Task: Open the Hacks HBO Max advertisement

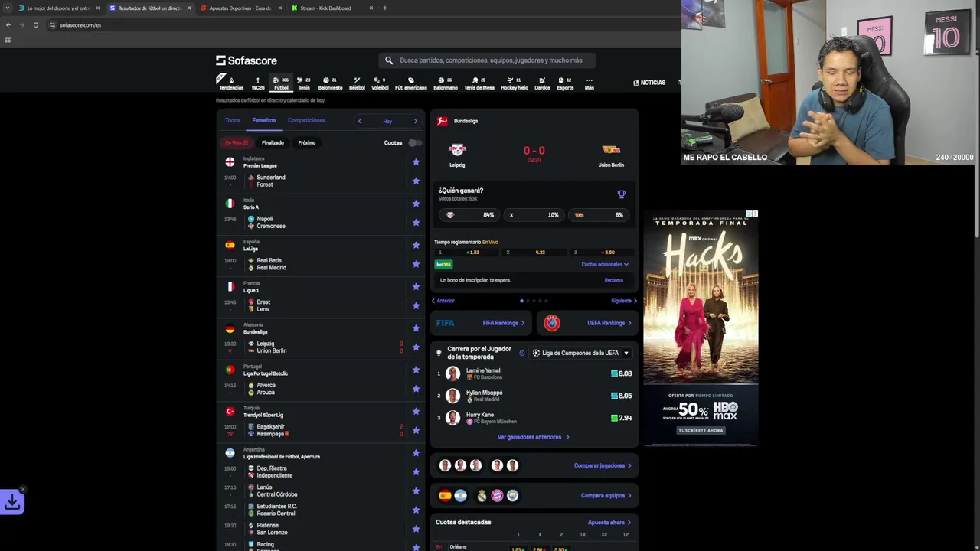Action: [x=701, y=328]
